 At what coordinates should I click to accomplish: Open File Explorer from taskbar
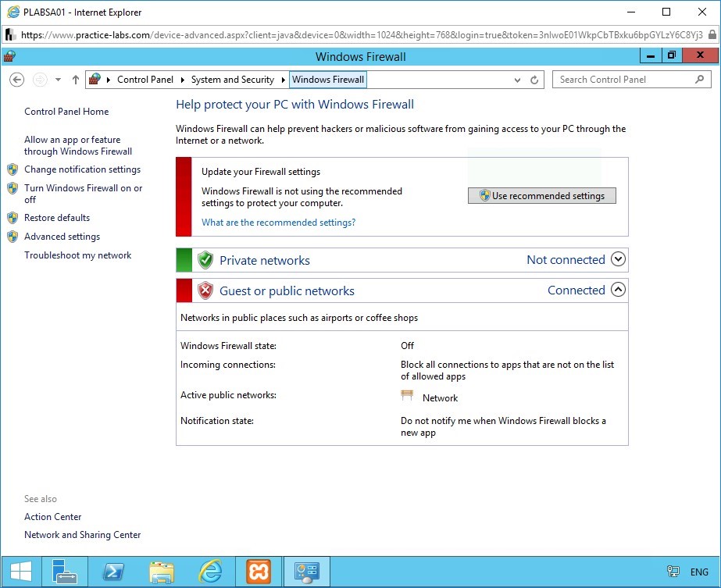[162, 572]
